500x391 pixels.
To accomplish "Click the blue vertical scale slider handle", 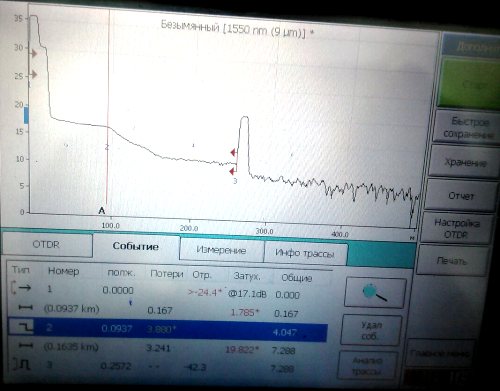I will (26, 115).
